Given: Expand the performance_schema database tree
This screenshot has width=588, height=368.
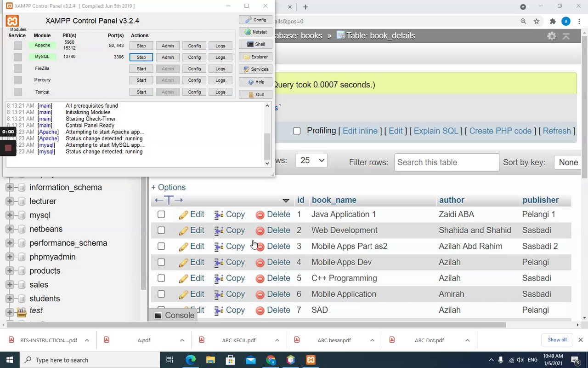Looking at the screenshot, I should point(9,243).
